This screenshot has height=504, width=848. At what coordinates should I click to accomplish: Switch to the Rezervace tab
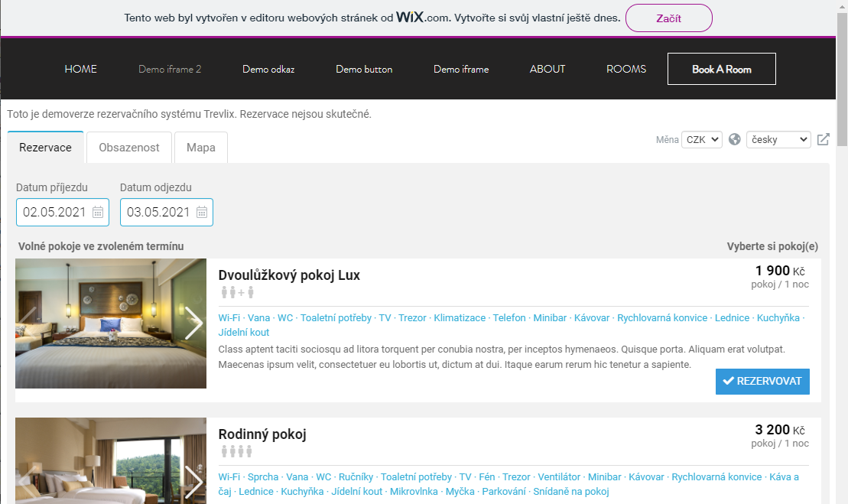(45, 147)
